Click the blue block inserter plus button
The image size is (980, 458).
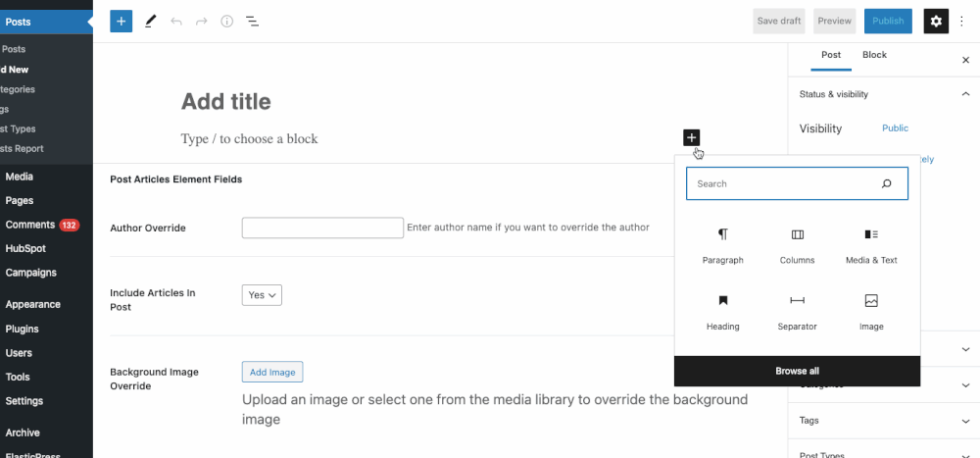click(x=122, y=22)
